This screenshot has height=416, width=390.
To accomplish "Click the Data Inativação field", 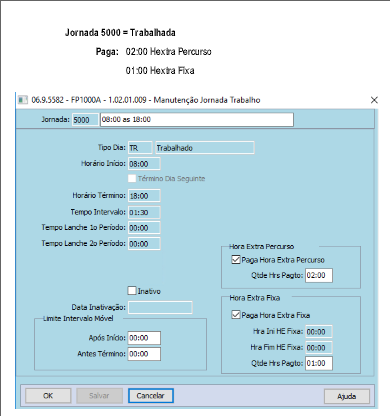I will point(160,307).
